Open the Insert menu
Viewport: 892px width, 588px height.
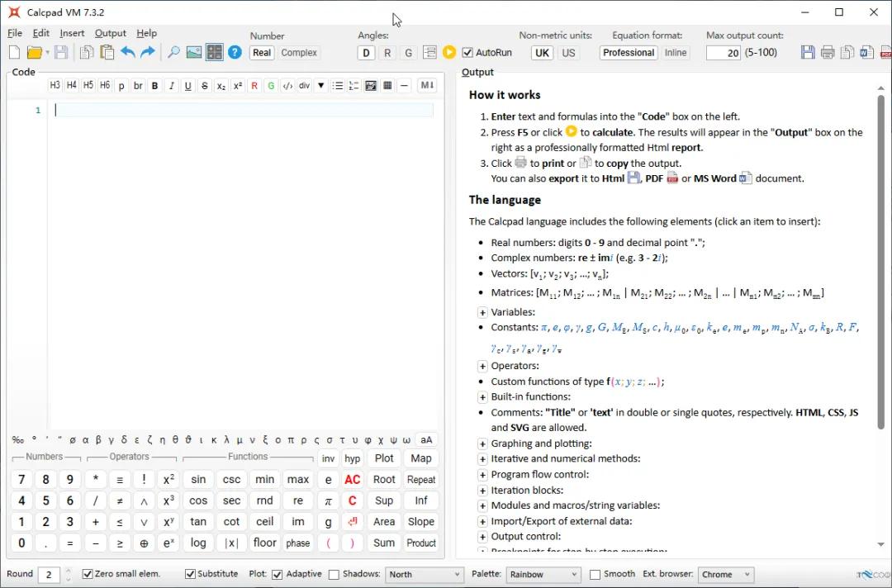(72, 33)
